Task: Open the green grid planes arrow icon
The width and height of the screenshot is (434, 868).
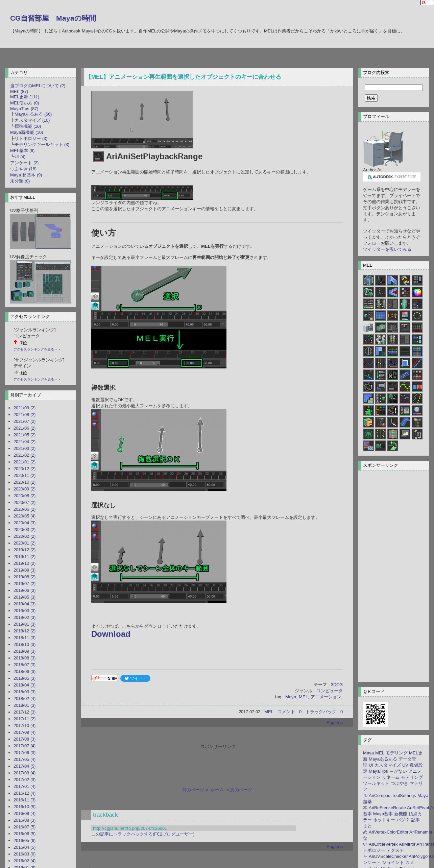Action: pos(393,446)
